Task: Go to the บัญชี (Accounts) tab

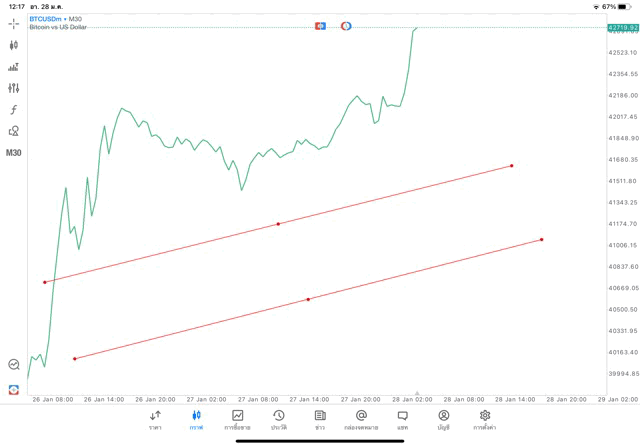Action: tap(443, 420)
